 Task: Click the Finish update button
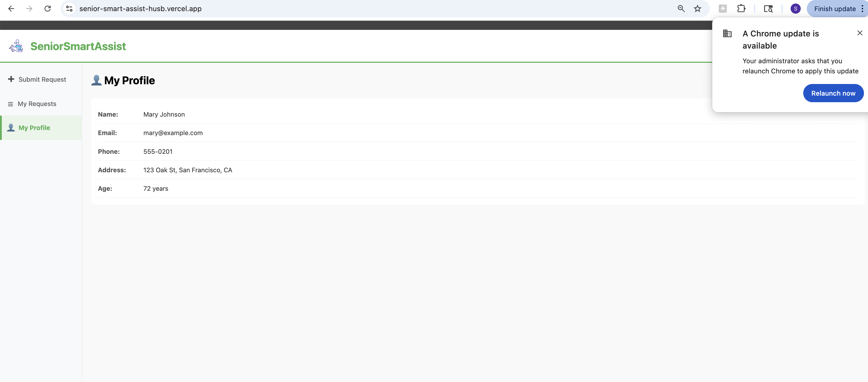click(x=835, y=9)
